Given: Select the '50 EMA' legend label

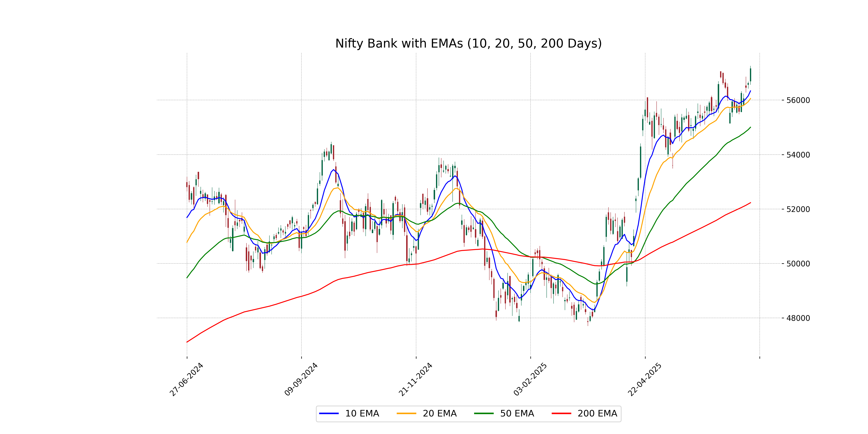Looking at the screenshot, I should pos(517,413).
